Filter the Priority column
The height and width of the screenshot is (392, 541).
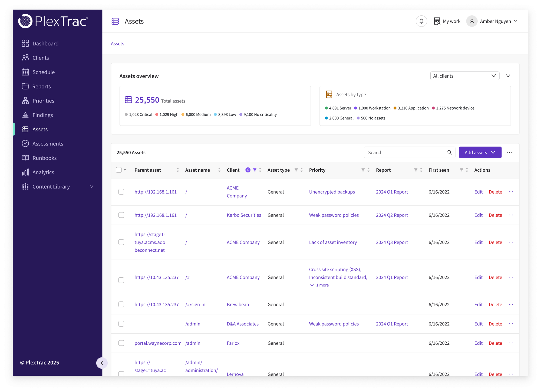point(363,170)
